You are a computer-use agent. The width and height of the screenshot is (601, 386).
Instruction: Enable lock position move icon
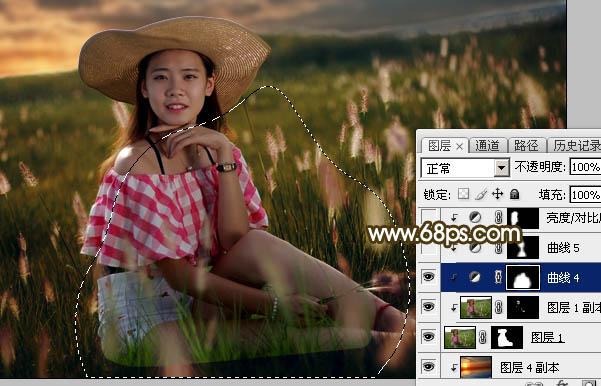point(498,194)
